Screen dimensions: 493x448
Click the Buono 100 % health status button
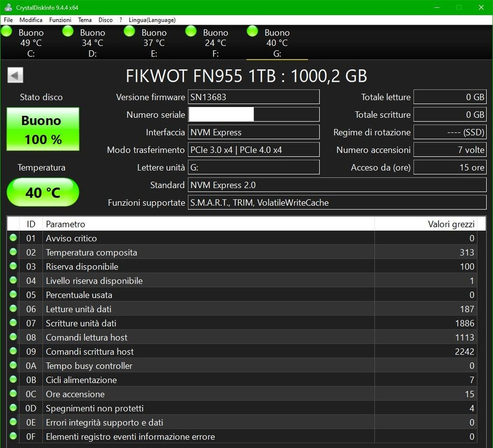pos(43,129)
